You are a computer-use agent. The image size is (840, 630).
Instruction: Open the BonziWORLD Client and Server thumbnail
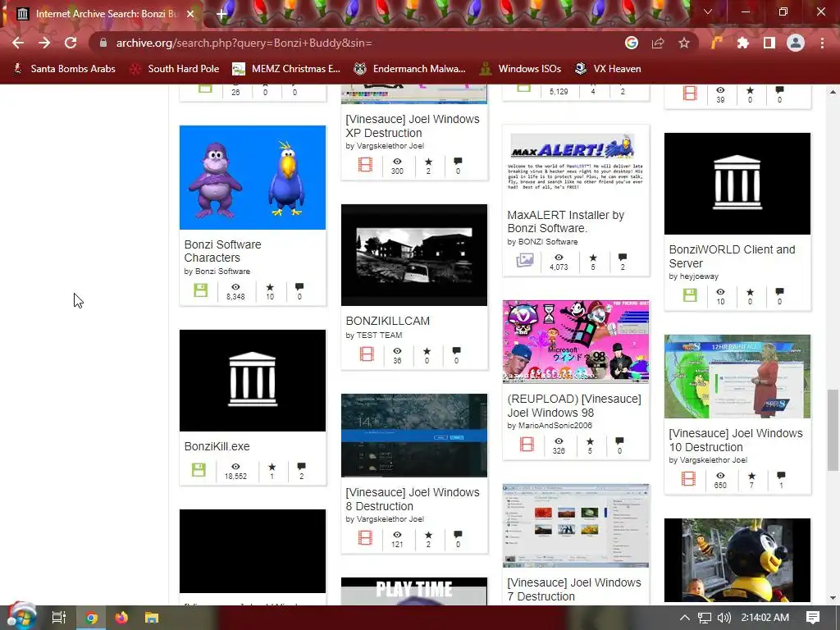(737, 184)
